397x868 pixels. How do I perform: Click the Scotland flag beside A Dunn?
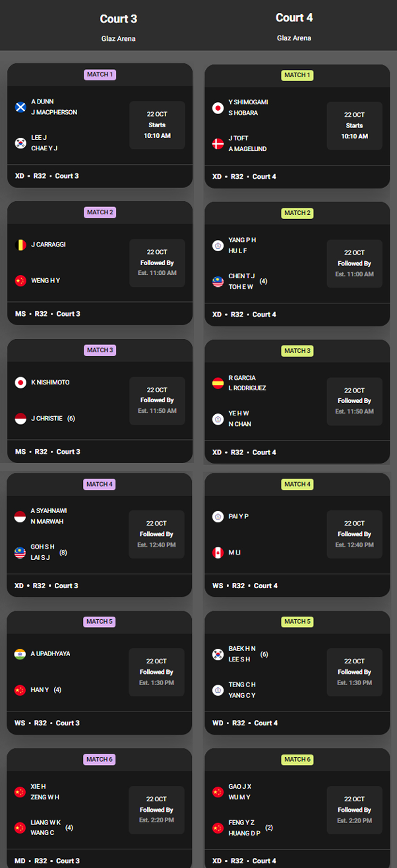coord(21,107)
